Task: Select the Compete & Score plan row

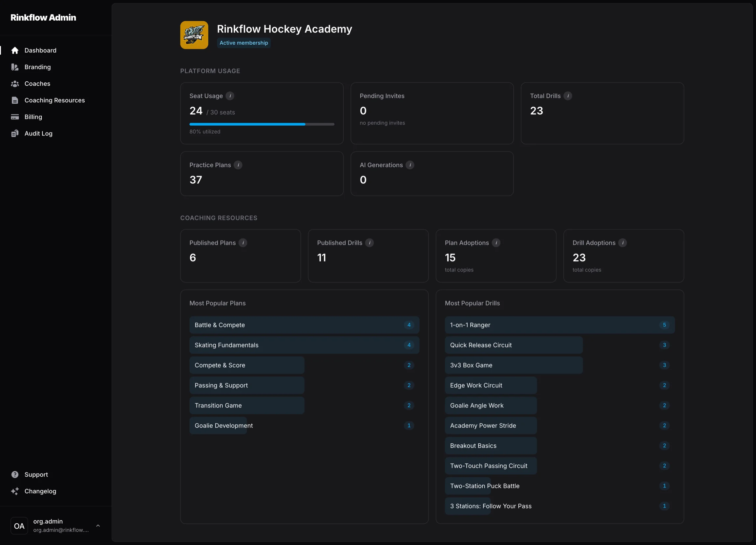Action: click(x=304, y=365)
